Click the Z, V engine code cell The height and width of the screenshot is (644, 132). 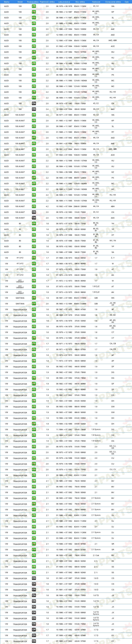pos(113,258)
